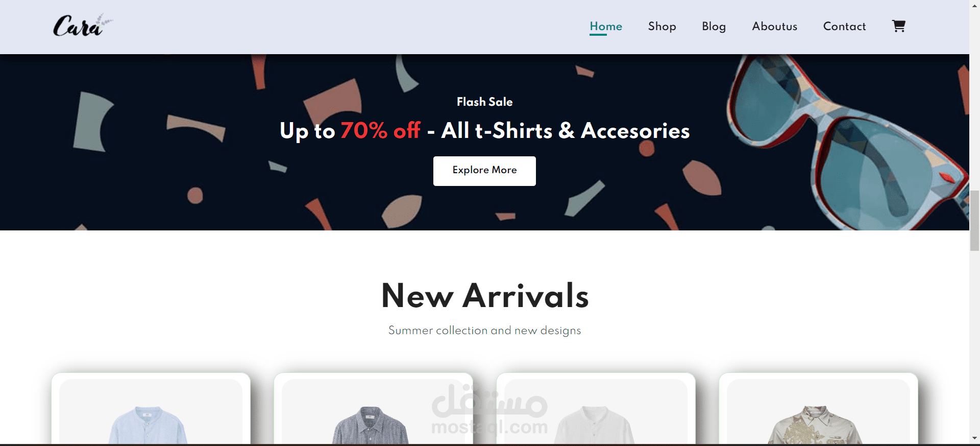This screenshot has width=980, height=446.
Task: Open the shopping cart icon
Action: point(898,26)
